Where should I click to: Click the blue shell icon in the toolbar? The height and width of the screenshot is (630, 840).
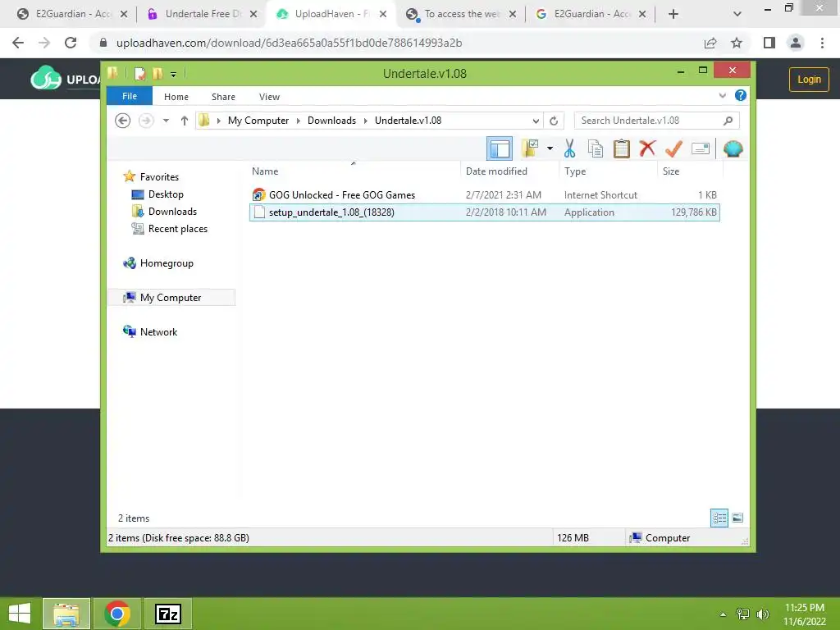coord(733,148)
